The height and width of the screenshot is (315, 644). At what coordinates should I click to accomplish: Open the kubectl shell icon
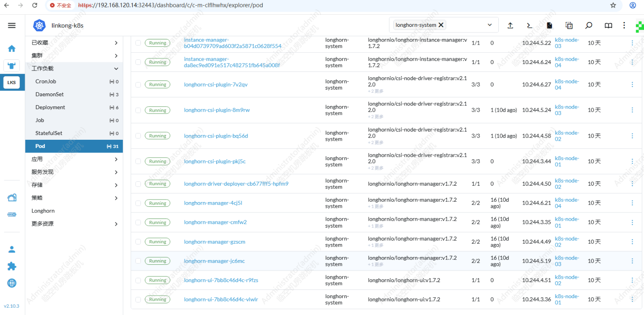pos(529,26)
